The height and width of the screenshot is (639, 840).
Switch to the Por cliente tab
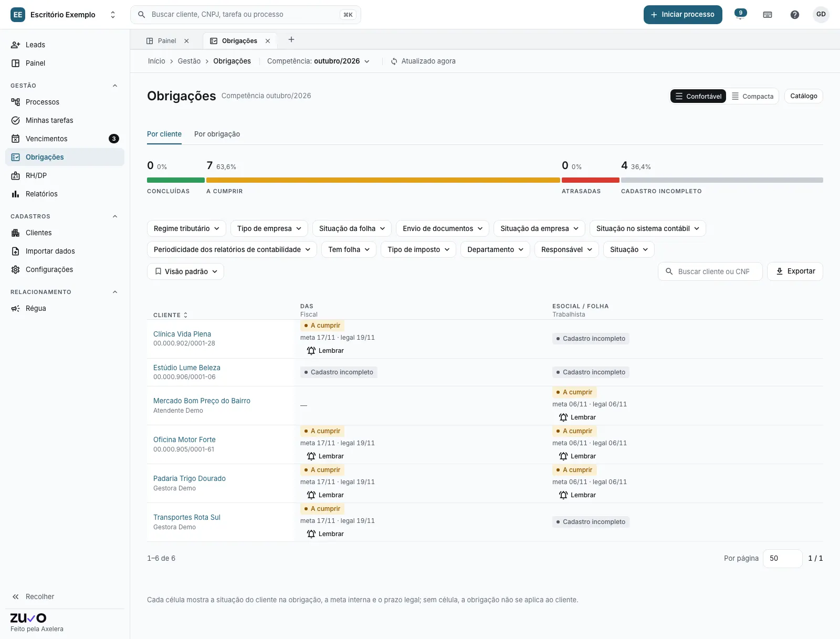point(164,134)
